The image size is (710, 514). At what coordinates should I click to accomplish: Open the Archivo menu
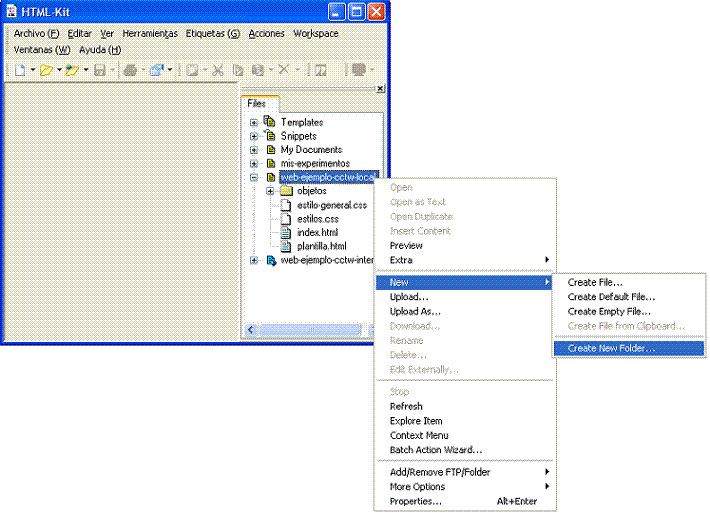(36, 34)
